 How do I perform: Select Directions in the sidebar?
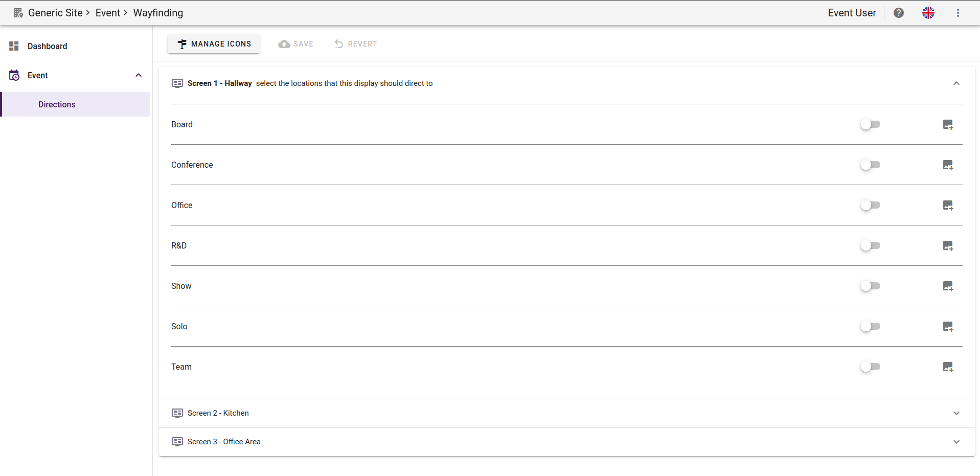point(57,104)
